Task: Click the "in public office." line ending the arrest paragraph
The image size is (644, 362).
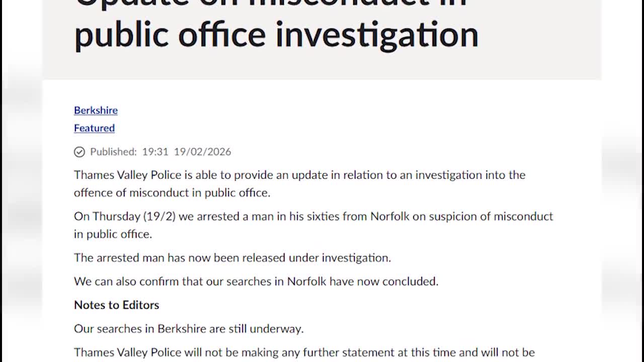Action: [113, 234]
